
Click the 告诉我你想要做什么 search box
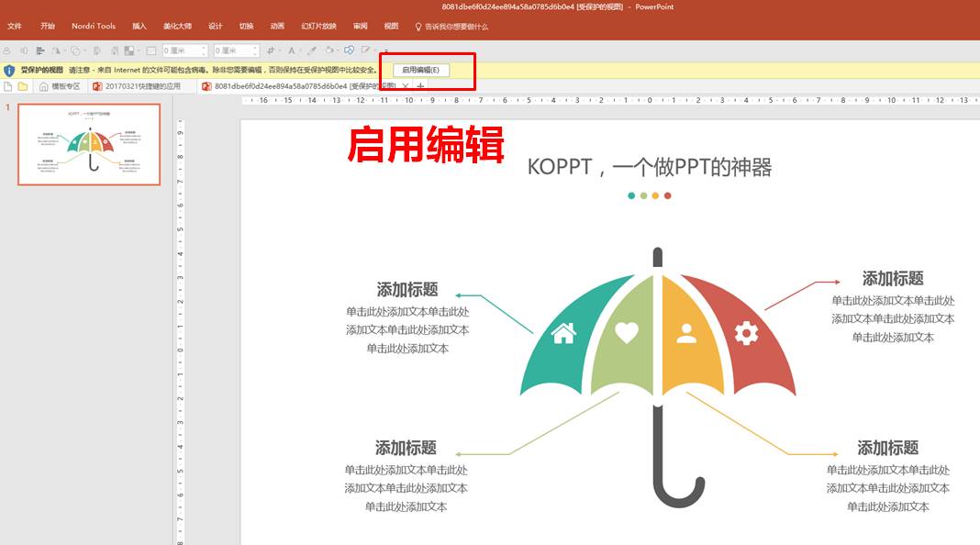tap(451, 27)
